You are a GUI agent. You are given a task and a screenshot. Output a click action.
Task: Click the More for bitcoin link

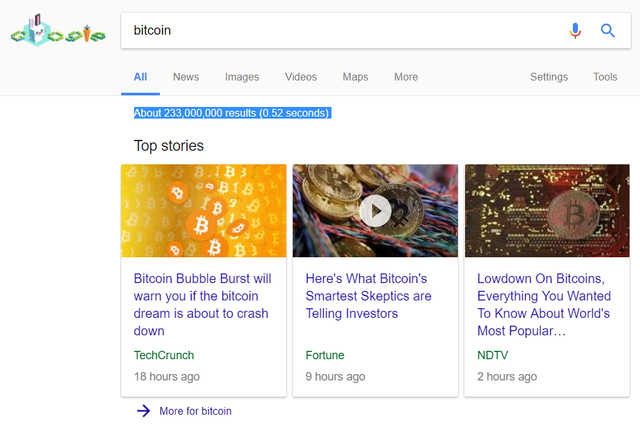coord(195,411)
